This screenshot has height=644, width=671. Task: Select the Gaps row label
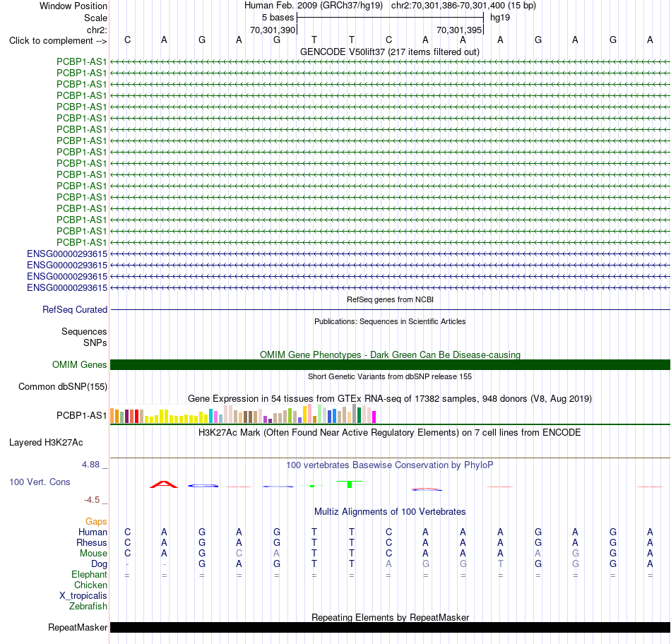pos(96,521)
